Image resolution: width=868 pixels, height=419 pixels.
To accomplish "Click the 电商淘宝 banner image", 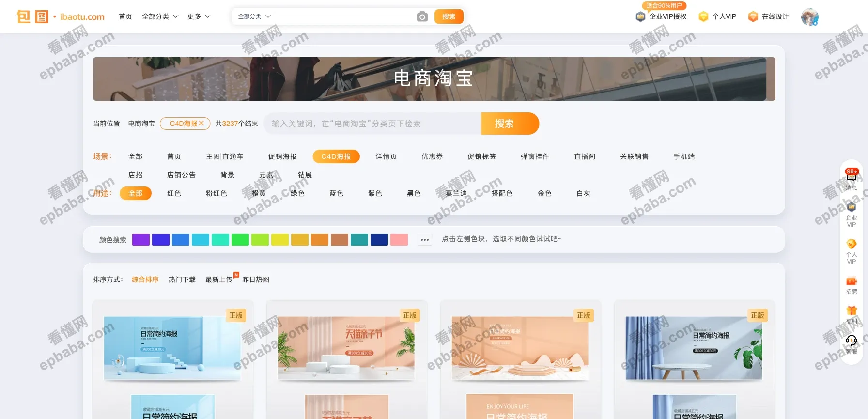I will [434, 79].
